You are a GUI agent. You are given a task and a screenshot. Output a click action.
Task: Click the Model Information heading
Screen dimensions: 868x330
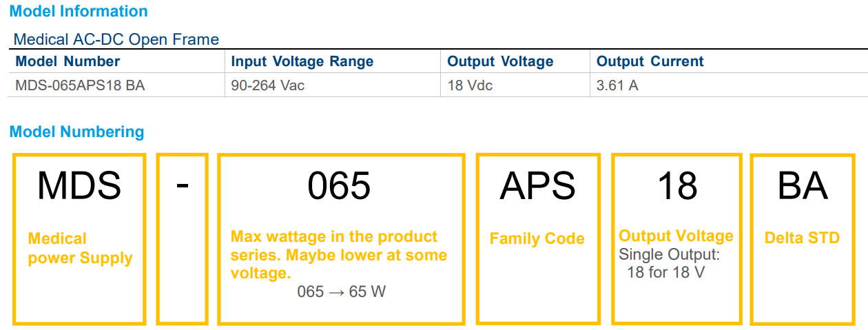(x=79, y=12)
